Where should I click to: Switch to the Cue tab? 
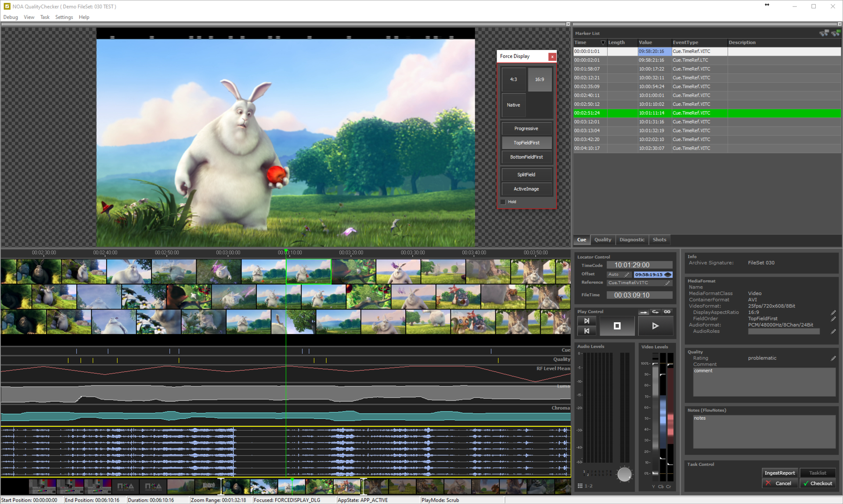[x=582, y=240]
